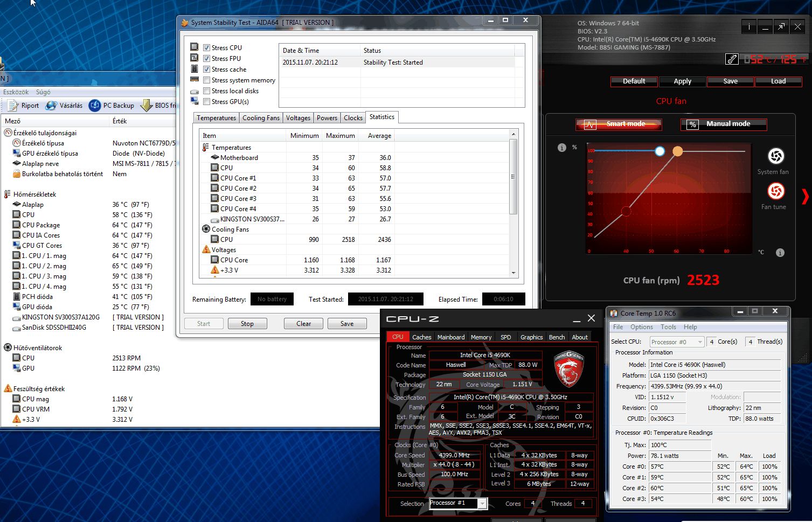Click Load in MSI Command Center
This screenshot has width=812, height=522.
click(778, 81)
